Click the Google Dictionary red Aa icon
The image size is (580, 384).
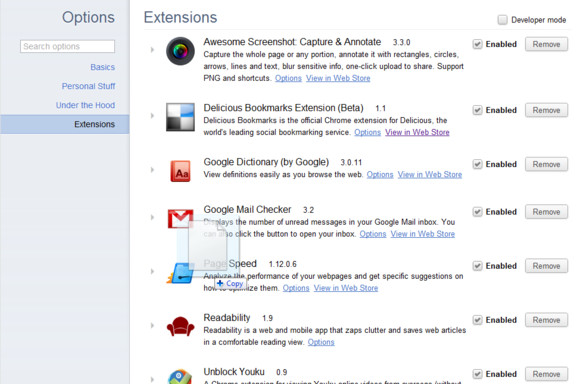click(x=180, y=171)
